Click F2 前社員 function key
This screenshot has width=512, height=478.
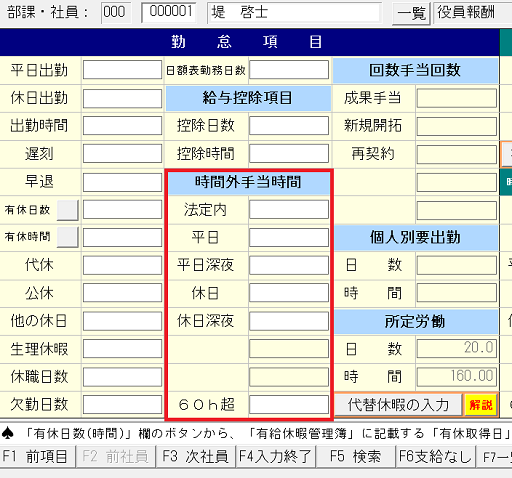pos(115,456)
